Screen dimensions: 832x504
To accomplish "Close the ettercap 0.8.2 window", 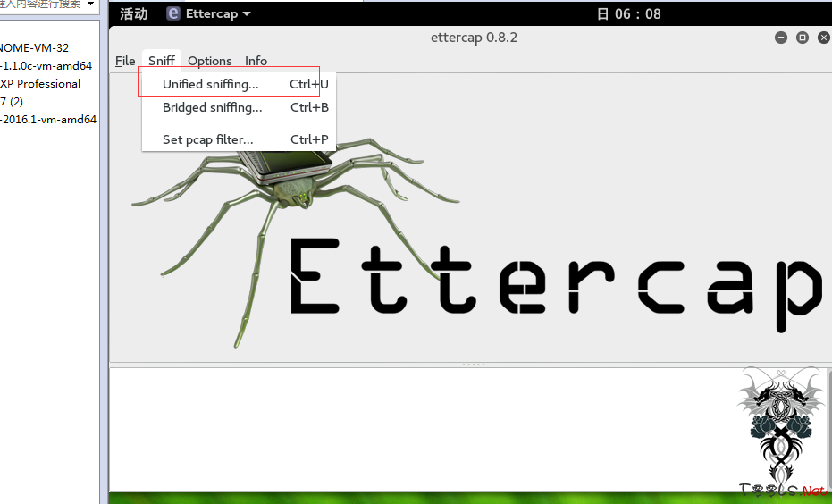I will pos(824,38).
